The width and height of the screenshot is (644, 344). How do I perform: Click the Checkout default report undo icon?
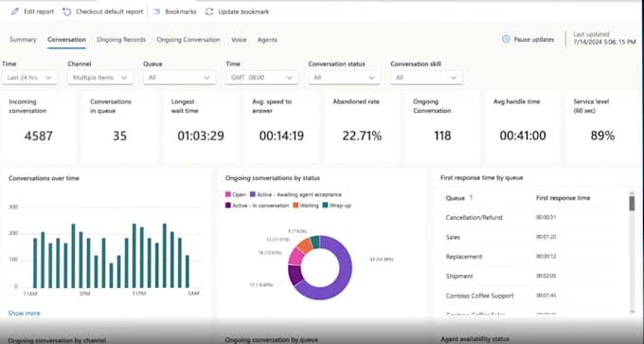coord(66,11)
